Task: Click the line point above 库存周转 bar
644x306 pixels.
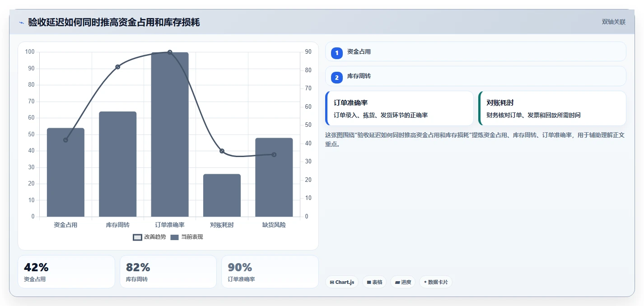Action: tap(118, 67)
